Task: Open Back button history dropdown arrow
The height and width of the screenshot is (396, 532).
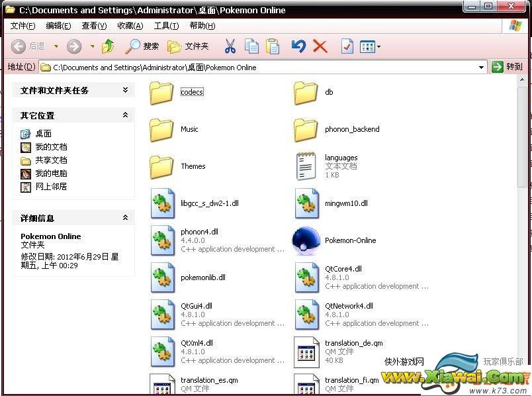Action: coord(56,46)
